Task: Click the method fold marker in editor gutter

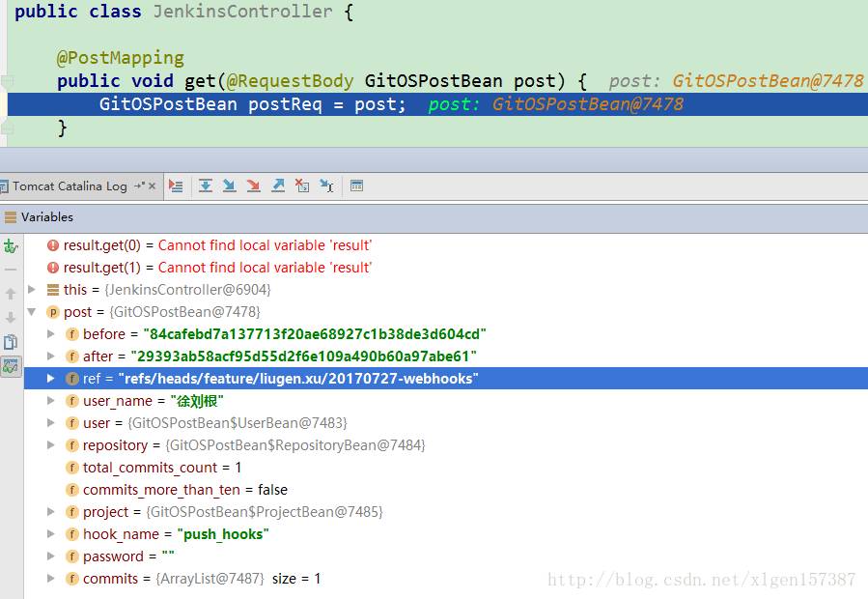Action: pyautogui.click(x=7, y=81)
